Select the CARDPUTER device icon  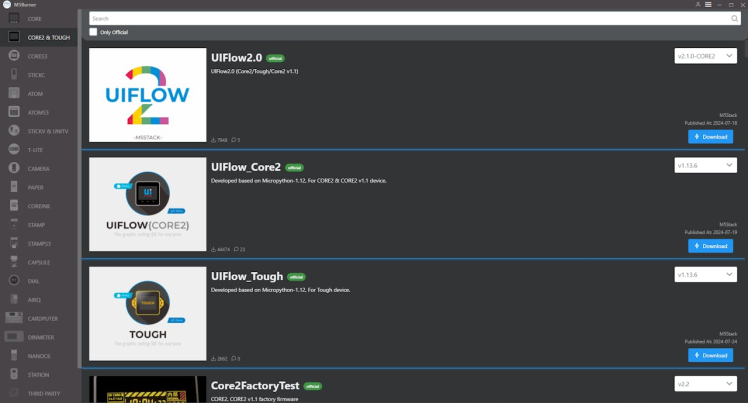(14, 318)
